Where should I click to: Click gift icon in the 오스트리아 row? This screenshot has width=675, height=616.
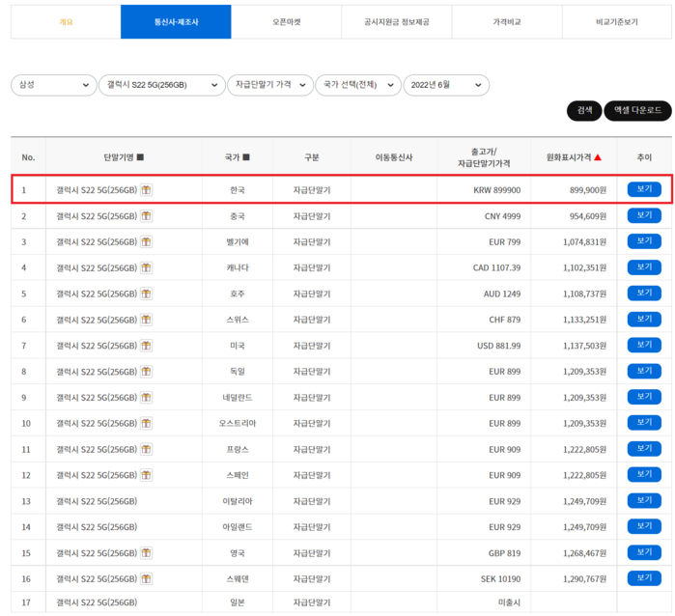[x=147, y=423]
